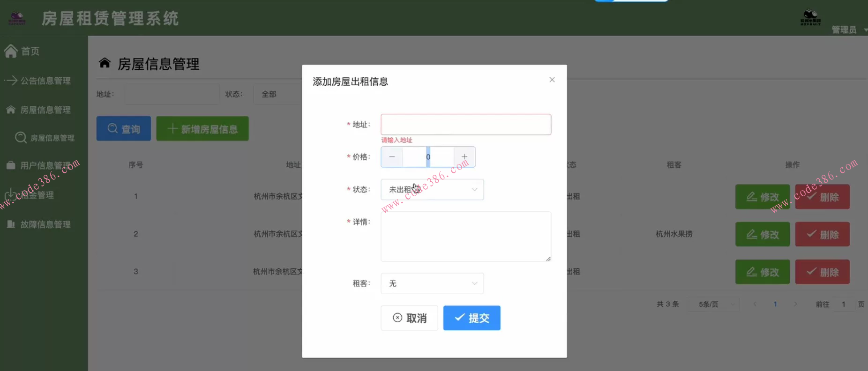This screenshot has height=371, width=868.
Task: Open 公告信息管理 in the sidebar
Action: 45,81
